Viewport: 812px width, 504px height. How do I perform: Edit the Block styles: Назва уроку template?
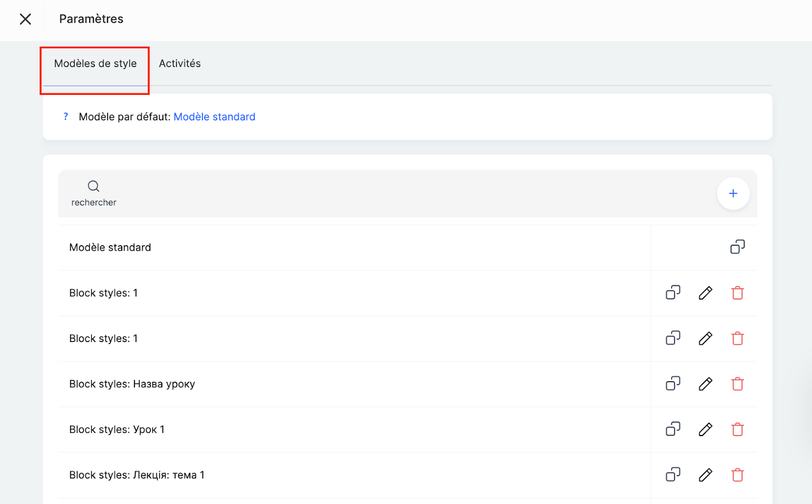pyautogui.click(x=705, y=384)
